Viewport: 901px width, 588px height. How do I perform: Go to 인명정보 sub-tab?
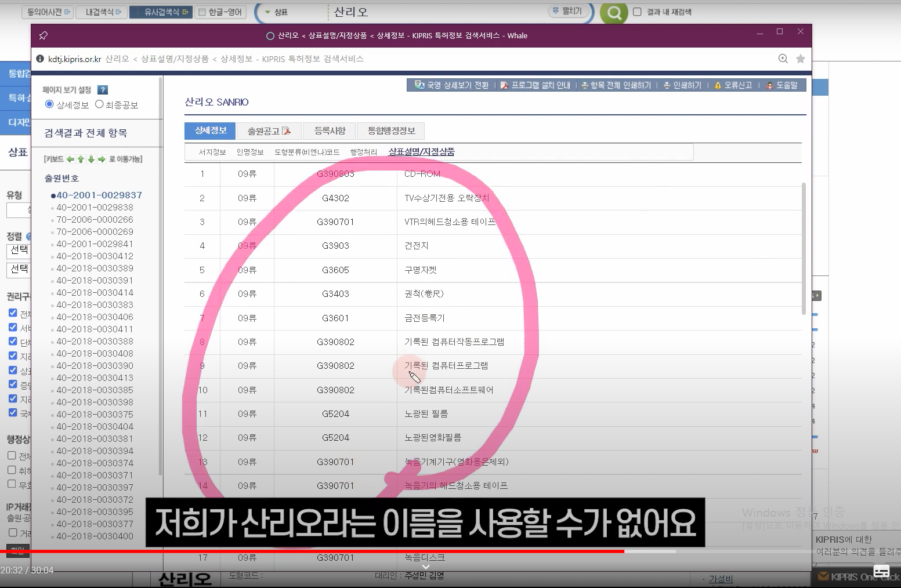(x=250, y=153)
